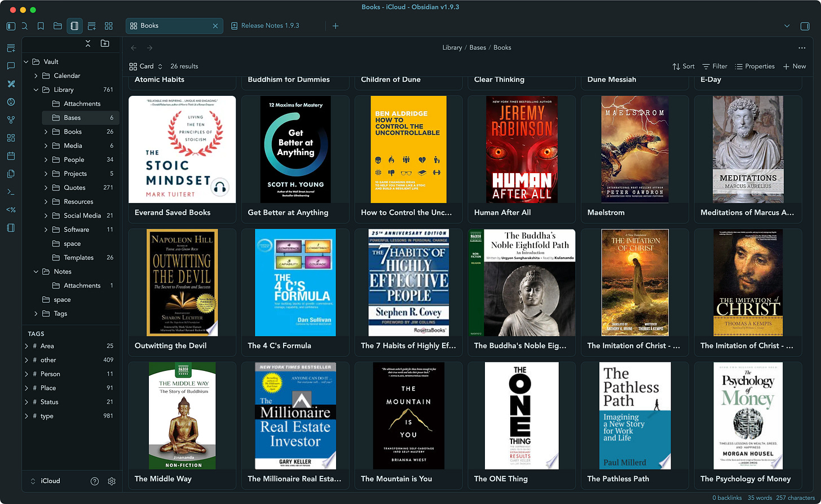Screen dimensions: 821x504
Task: Open the search magnifier in the sidebar tabs
Action: click(25, 26)
